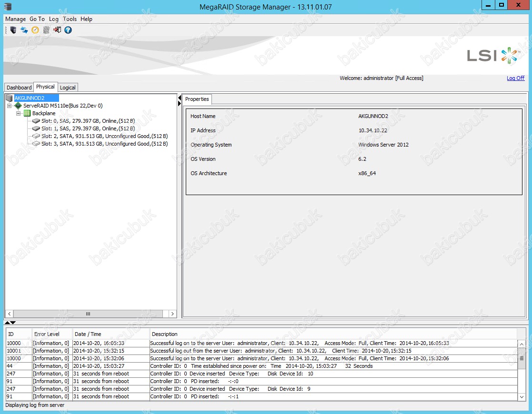Click the 'Windows Server 2012' value
The image size is (532, 414).
(x=383, y=145)
